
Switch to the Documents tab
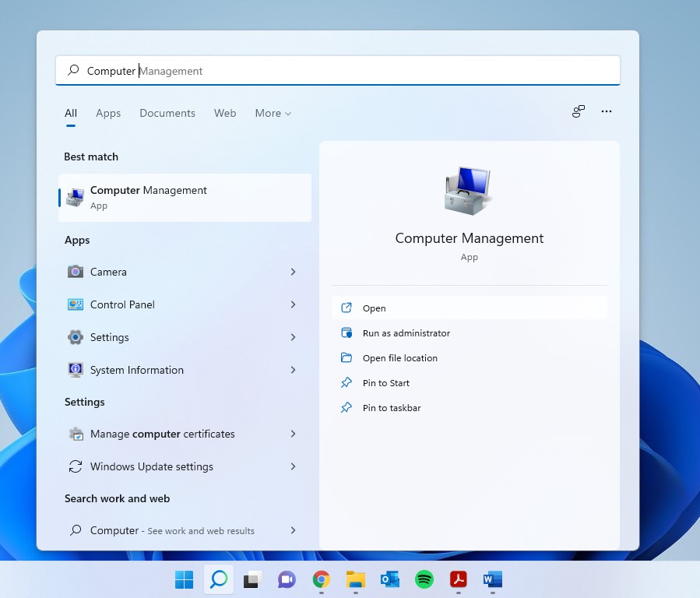[167, 113]
